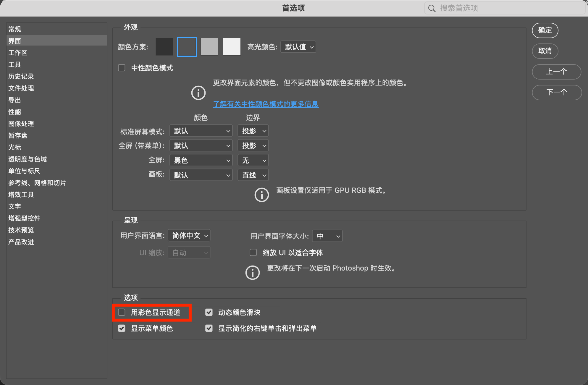Choose the light gray color scheme swatch

coord(209,47)
